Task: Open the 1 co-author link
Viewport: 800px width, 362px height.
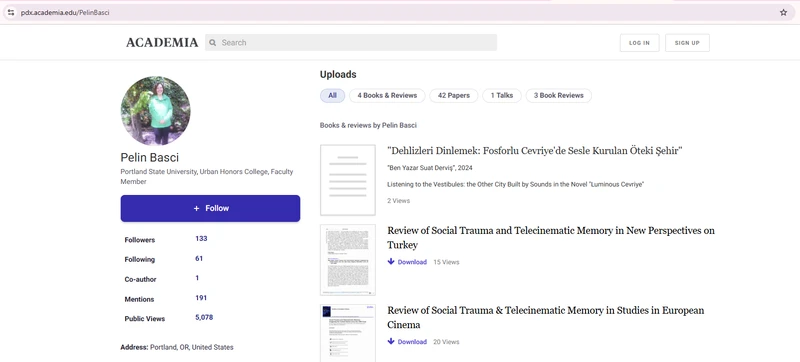Action: [x=197, y=278]
